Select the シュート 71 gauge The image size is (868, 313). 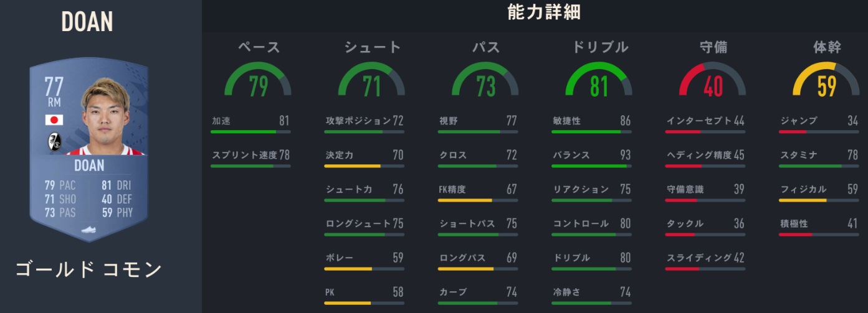point(371,81)
